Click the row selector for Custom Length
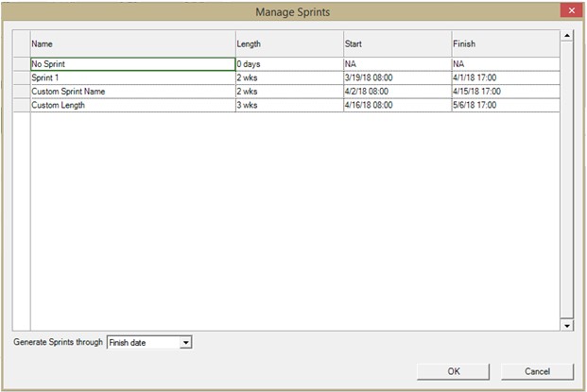The image size is (587, 392). point(22,105)
